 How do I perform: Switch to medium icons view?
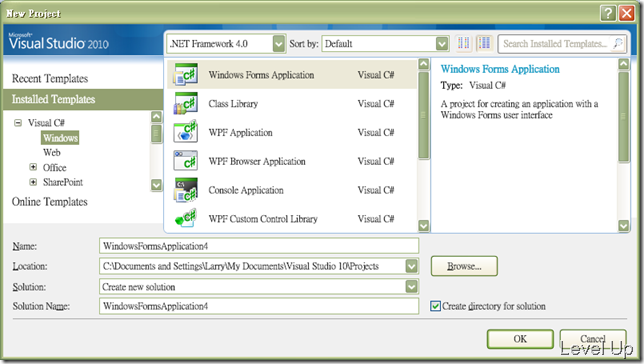(485, 43)
